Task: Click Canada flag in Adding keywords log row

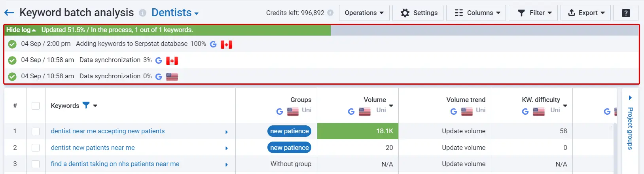Action: 226,44
